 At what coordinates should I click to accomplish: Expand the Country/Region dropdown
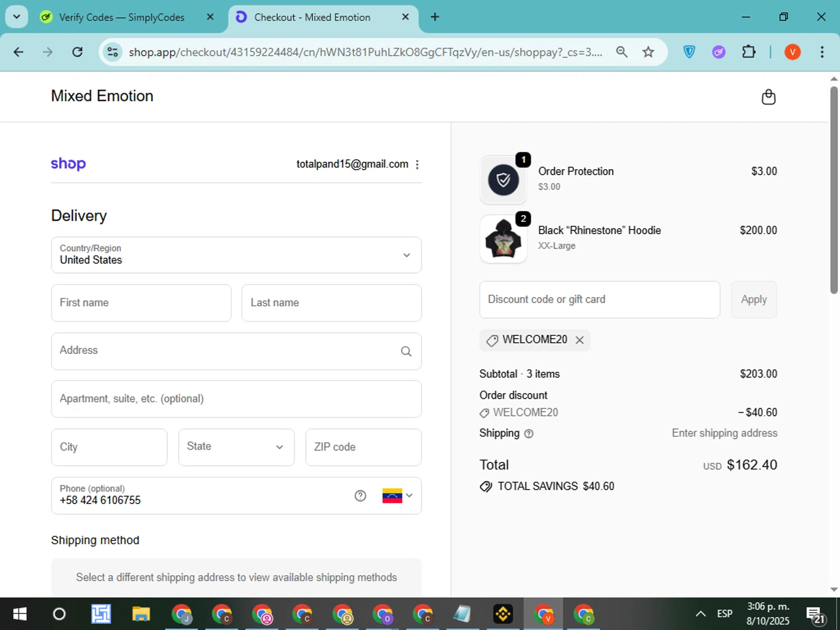[236, 255]
